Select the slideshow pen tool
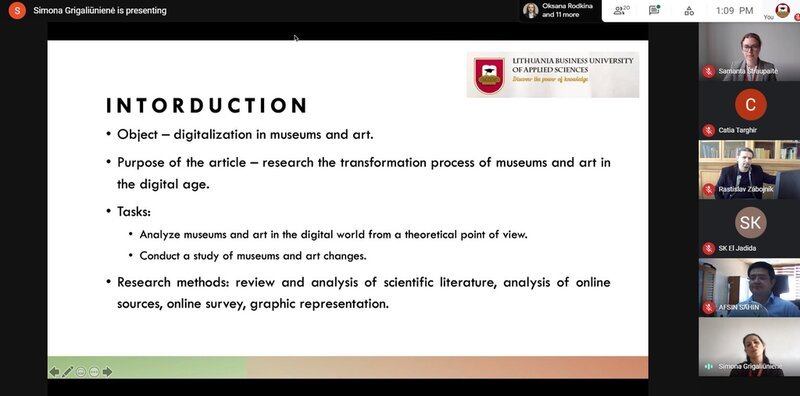Screen dimensions: 800x396 tap(67, 372)
